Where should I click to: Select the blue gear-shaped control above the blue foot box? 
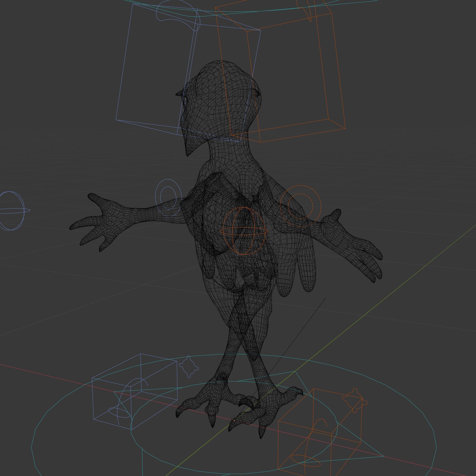[189, 366]
